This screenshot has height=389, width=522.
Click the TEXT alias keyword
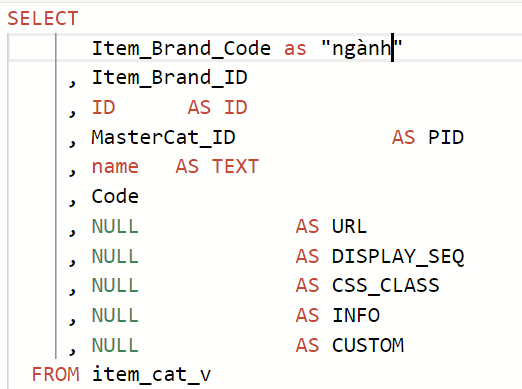pyautogui.click(x=235, y=167)
